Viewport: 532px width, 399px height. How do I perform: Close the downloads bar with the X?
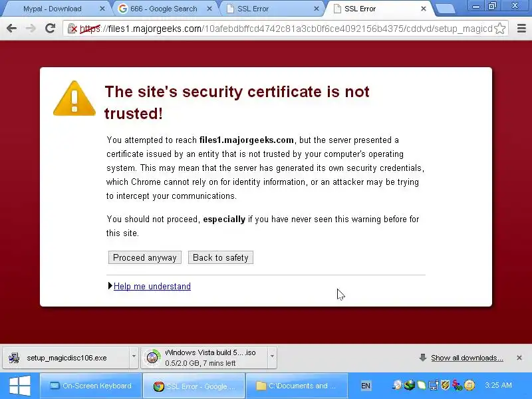pyautogui.click(x=519, y=358)
